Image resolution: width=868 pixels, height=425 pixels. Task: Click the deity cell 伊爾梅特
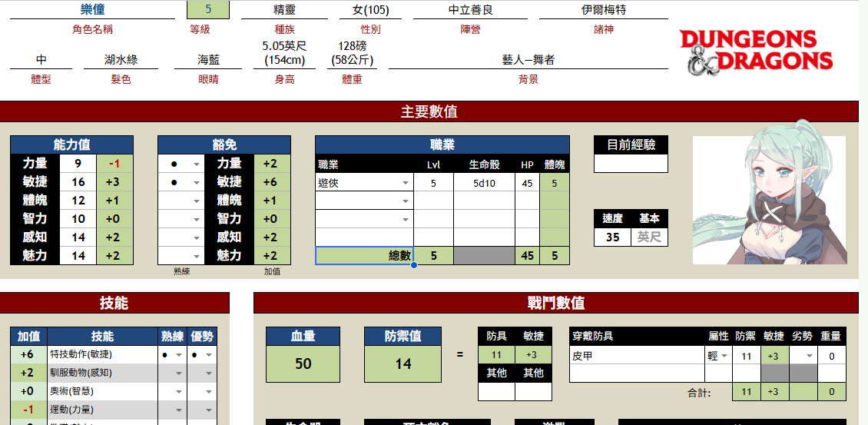pos(604,10)
